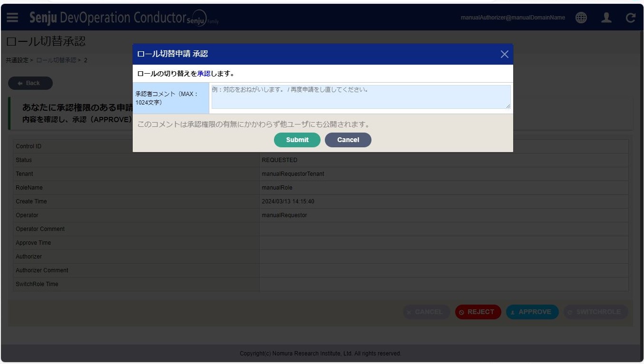Submit the approval comment
This screenshot has height=364, width=644.
(x=297, y=140)
